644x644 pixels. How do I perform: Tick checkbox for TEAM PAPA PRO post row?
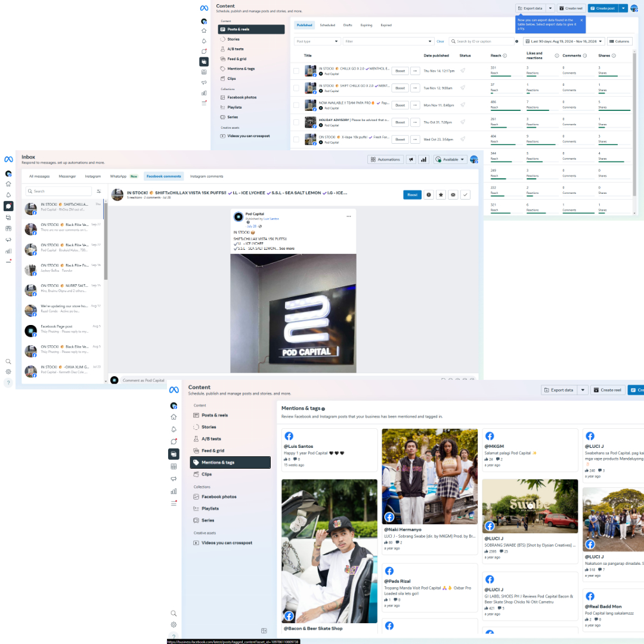click(296, 105)
